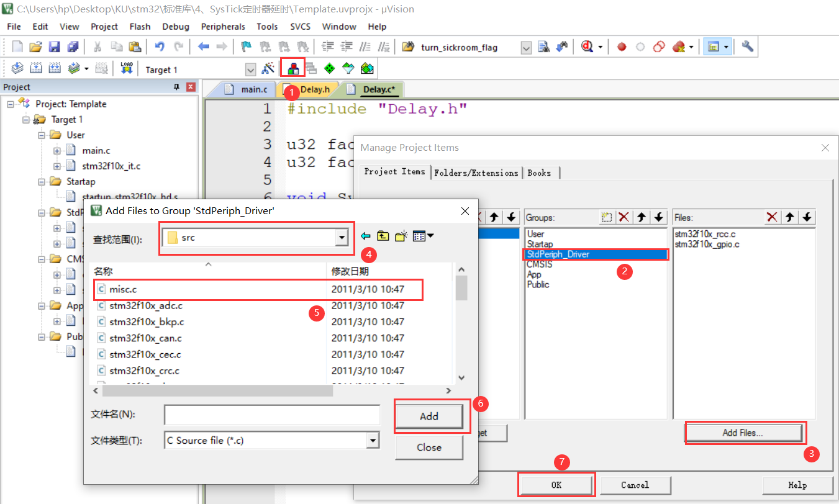839x504 pixels.
Task: Collapse the User group in project tree
Action: pyautogui.click(x=42, y=135)
